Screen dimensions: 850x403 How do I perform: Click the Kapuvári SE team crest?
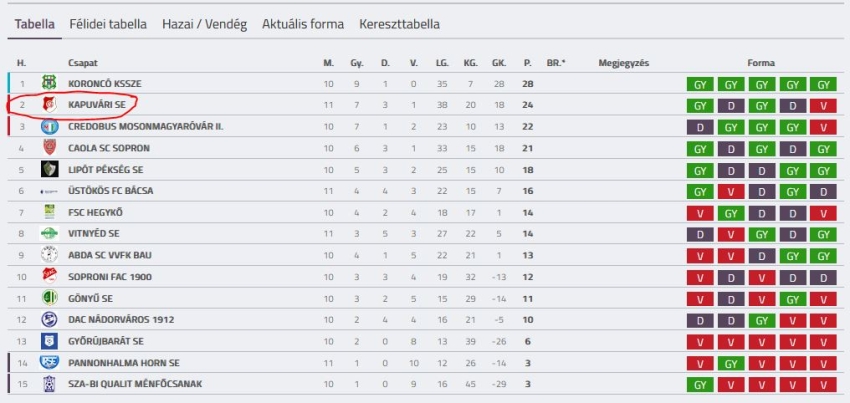[x=50, y=105]
